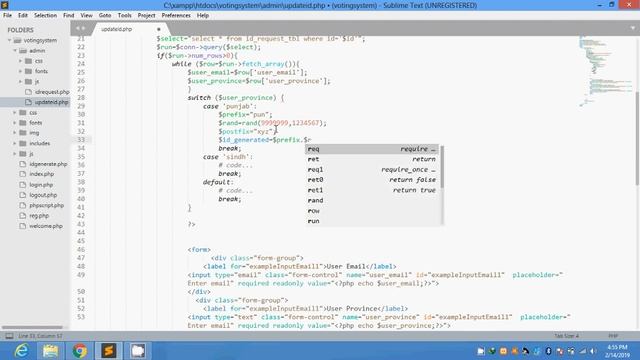The image size is (640, 360).
Task: Go to next tab with right arrow
Action: [84, 29]
